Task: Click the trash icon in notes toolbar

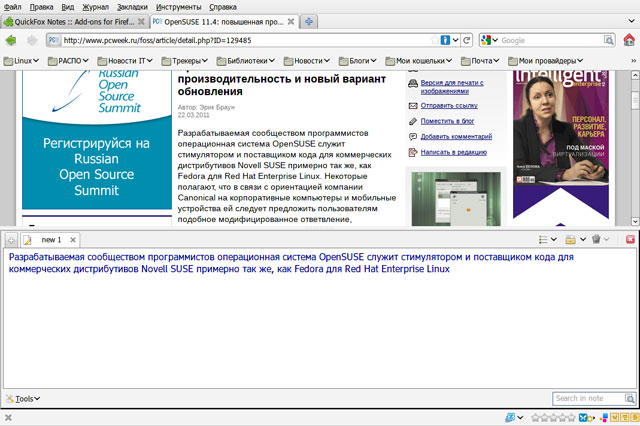Action: tap(596, 240)
